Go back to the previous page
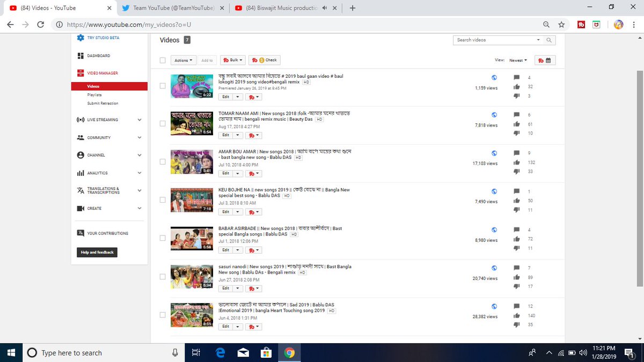Image resolution: width=644 pixels, height=362 pixels. click(10, 25)
